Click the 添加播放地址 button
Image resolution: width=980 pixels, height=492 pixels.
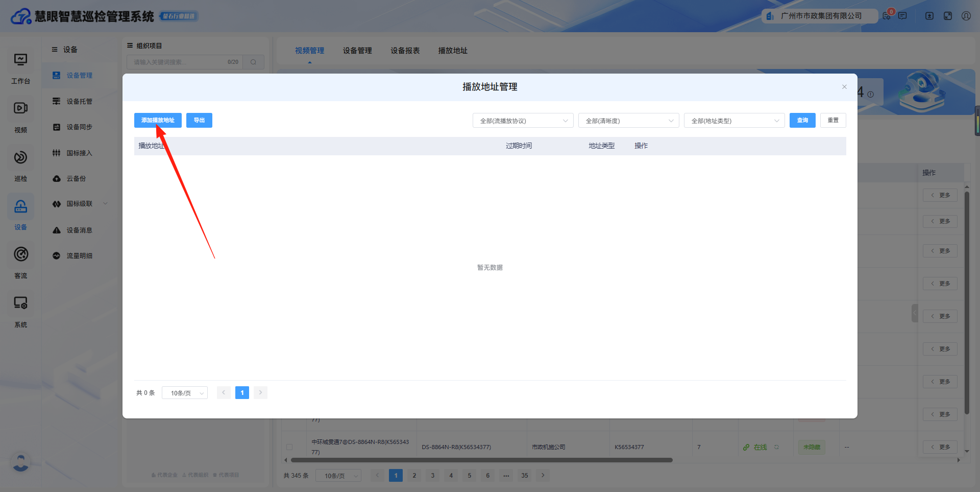point(158,120)
